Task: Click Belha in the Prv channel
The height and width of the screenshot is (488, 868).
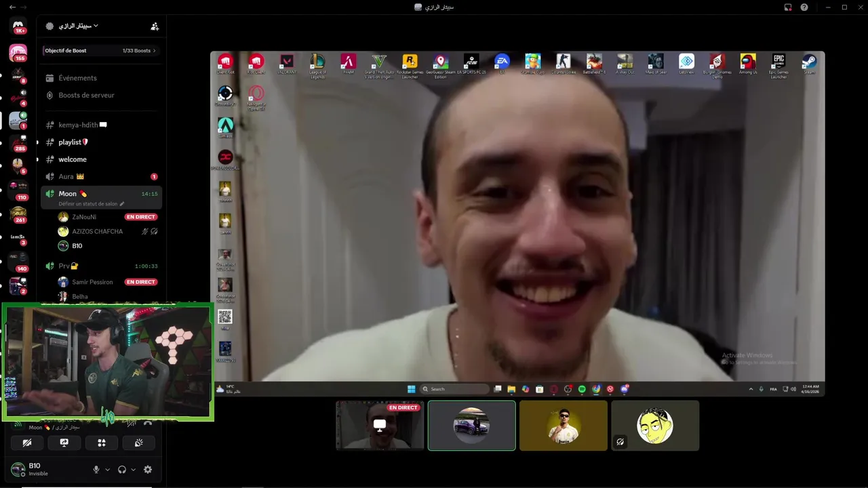Action: click(x=80, y=296)
